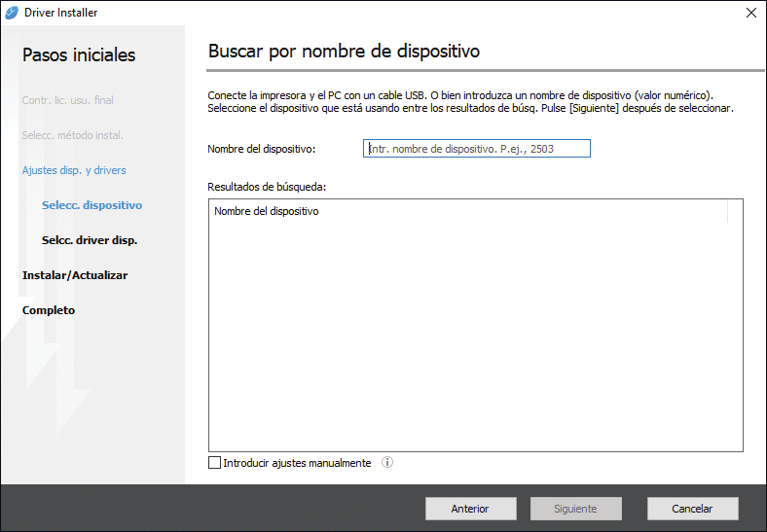Select the Completo step

pos(49,310)
